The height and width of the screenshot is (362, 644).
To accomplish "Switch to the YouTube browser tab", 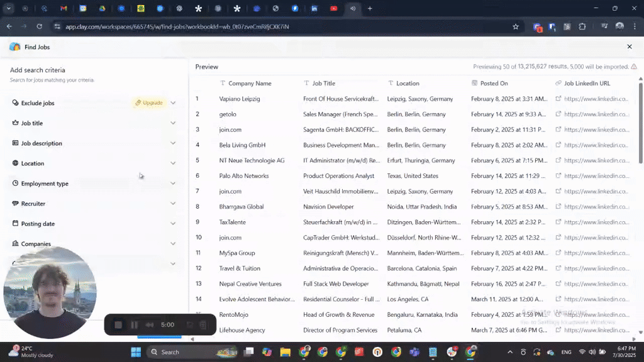I will tap(333, 9).
